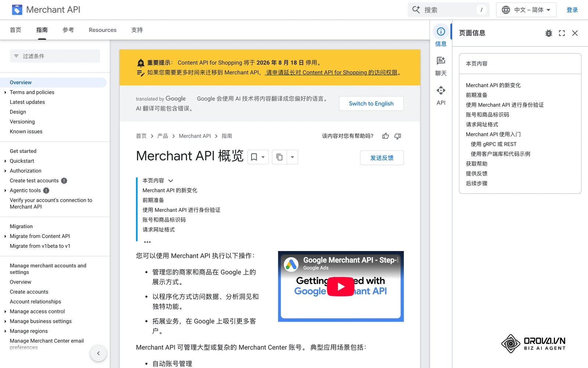The image size is (588, 368).
Task: Expand Terms and policies in sidebar
Action: 5,92
